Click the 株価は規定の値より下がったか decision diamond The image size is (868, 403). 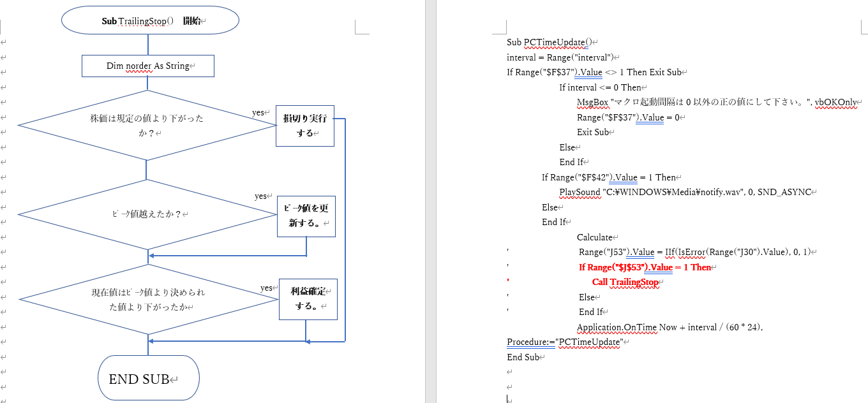tap(147, 126)
